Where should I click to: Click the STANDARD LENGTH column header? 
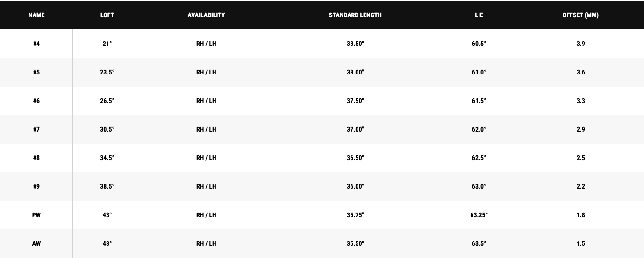click(x=355, y=15)
